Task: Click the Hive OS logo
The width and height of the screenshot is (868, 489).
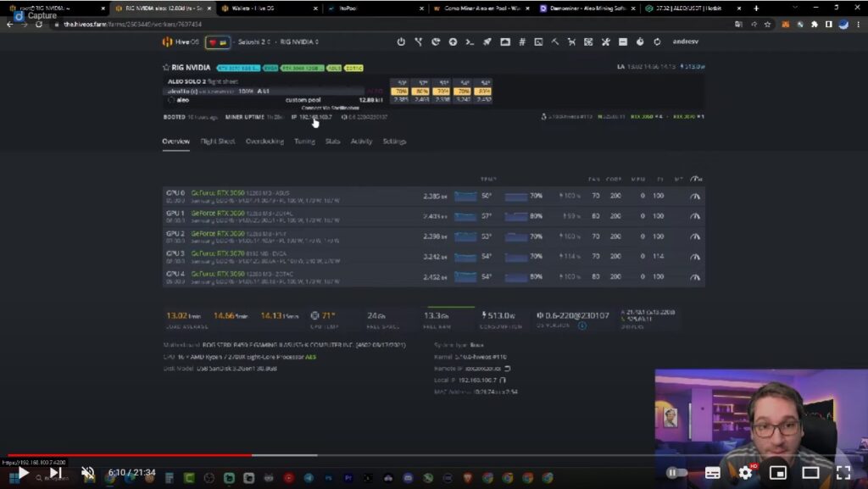Action: pyautogui.click(x=181, y=42)
